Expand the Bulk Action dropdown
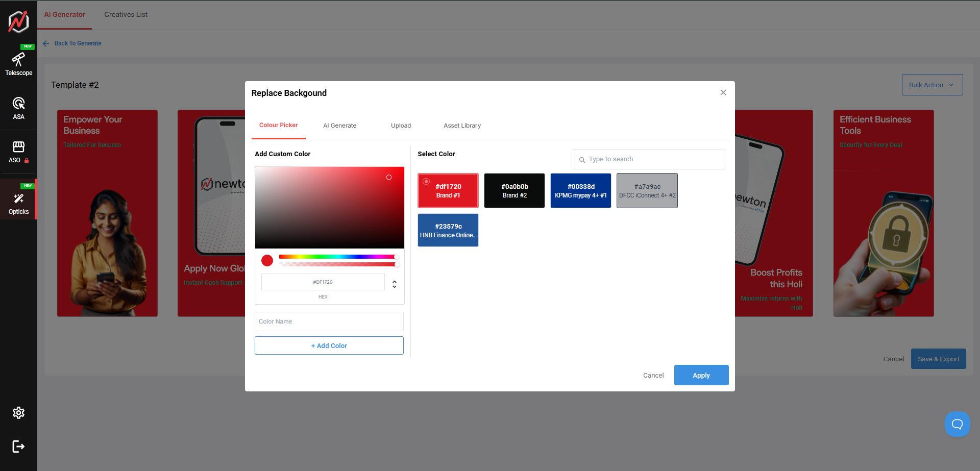The image size is (980, 471). pos(932,85)
